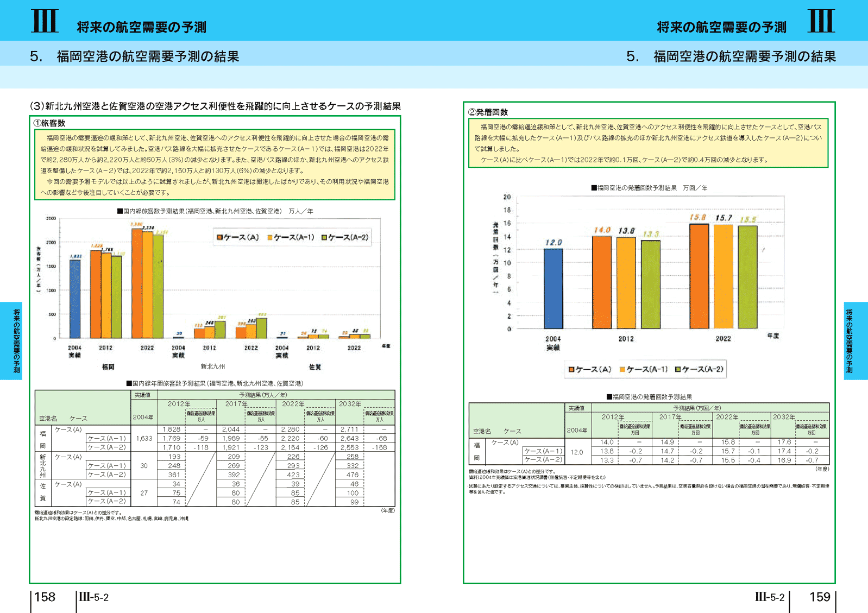This screenshot has height=613, width=868.
Task: Click page number 159
Action: tap(819, 597)
